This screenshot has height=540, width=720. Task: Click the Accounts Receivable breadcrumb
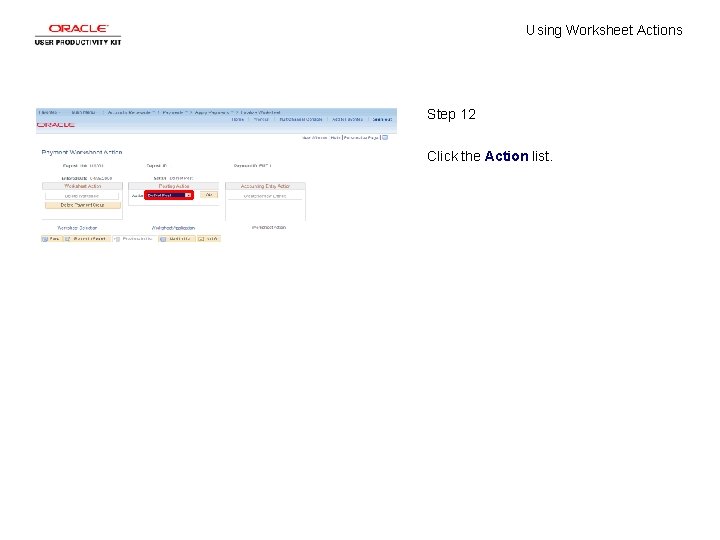point(130,112)
